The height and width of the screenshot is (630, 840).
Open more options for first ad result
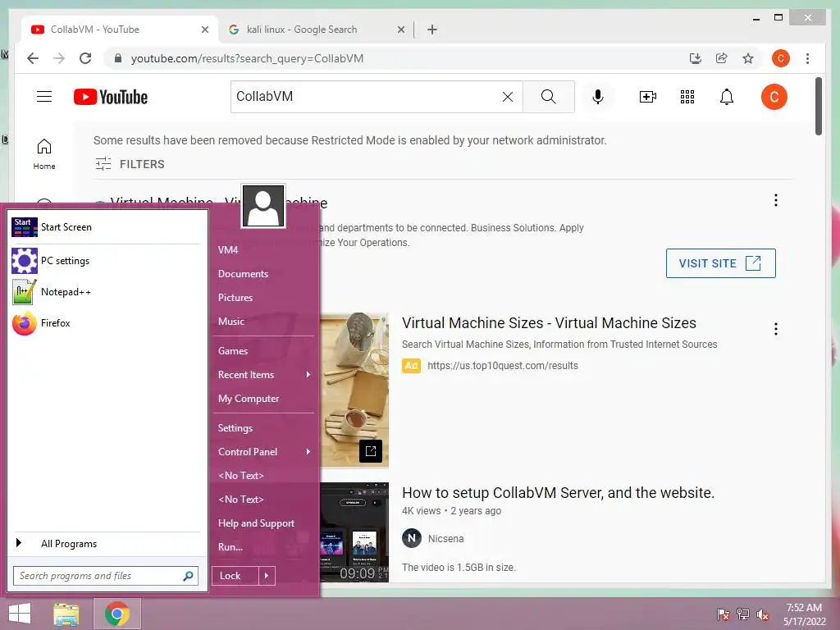(x=776, y=200)
